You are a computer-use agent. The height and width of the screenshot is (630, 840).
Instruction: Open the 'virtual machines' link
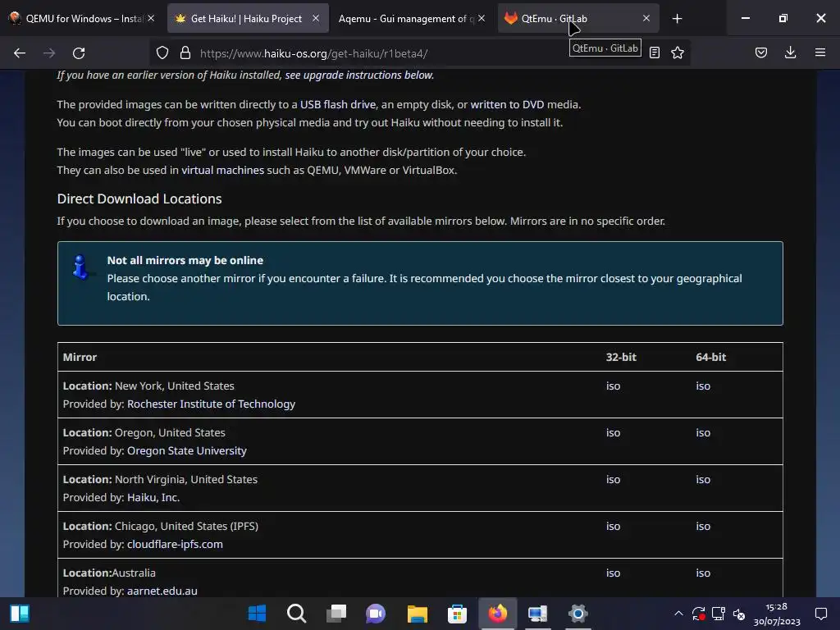tap(223, 170)
